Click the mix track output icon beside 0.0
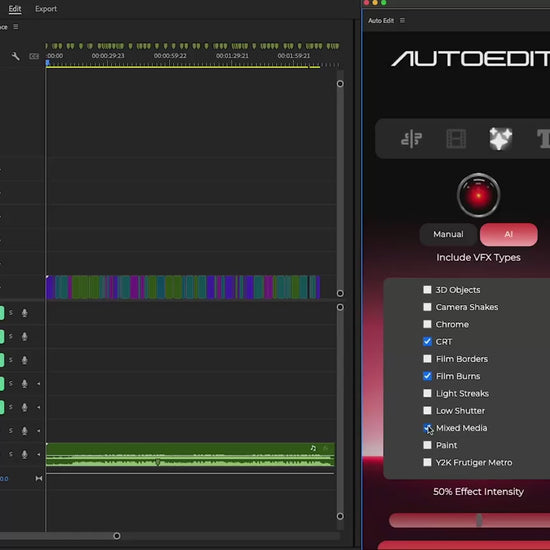 pos(39,478)
